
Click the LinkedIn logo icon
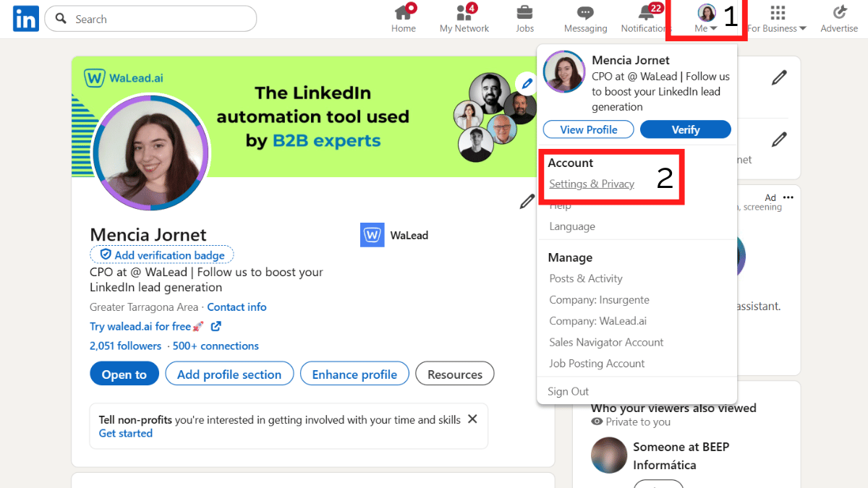click(25, 19)
